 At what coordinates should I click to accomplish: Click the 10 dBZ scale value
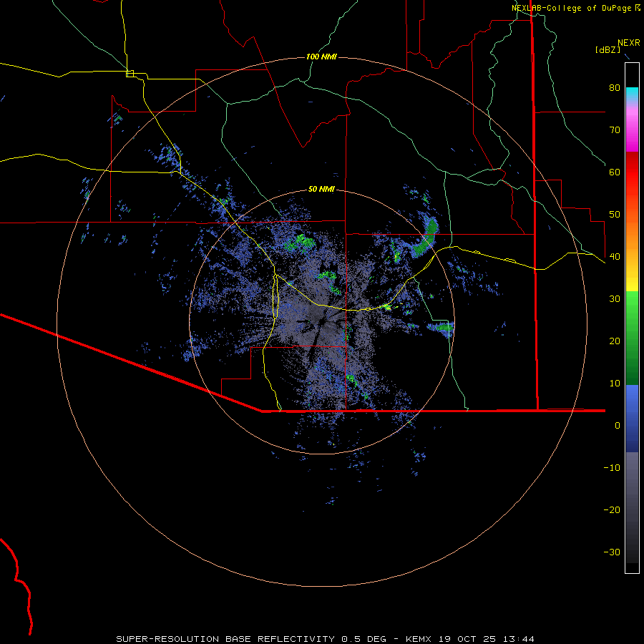coord(615,384)
